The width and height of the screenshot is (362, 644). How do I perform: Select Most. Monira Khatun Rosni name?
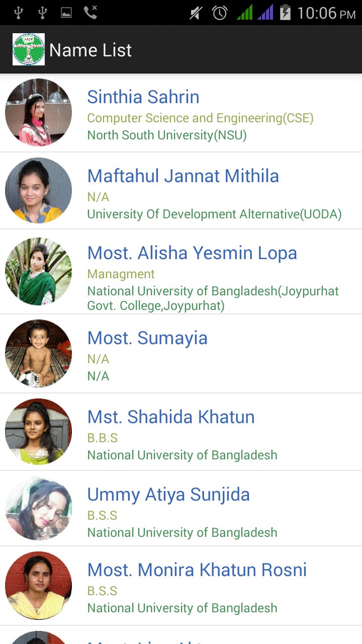[x=197, y=570]
